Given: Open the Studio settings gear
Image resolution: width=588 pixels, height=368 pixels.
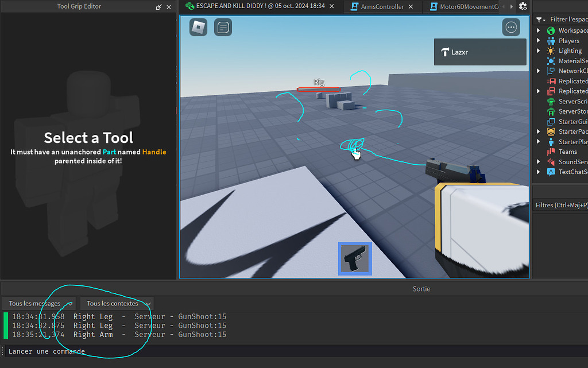Looking at the screenshot, I should pyautogui.click(x=522, y=6).
